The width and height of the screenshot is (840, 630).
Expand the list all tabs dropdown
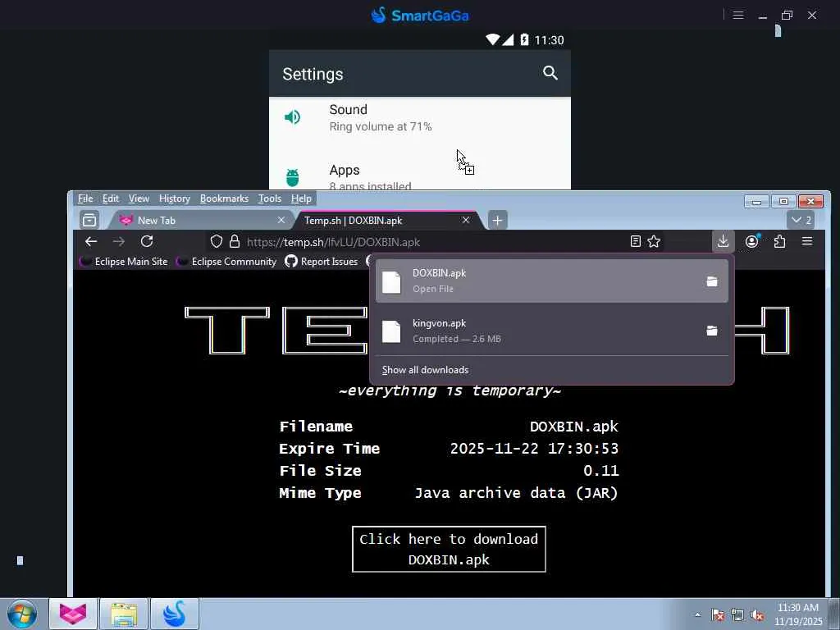(801, 220)
